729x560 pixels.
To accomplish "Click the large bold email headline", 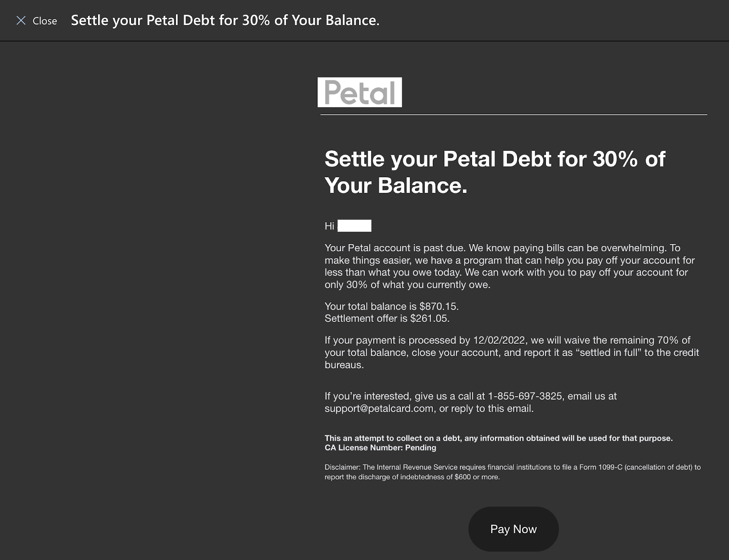I will click(494, 172).
